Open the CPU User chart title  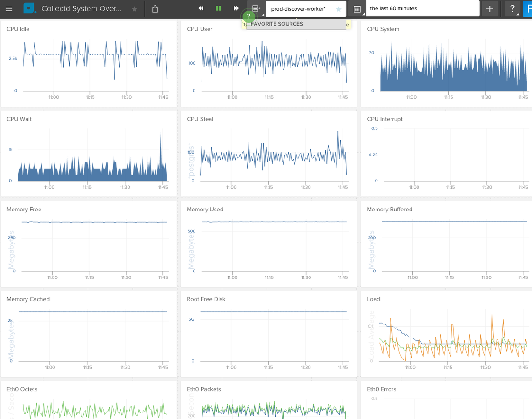pos(200,29)
